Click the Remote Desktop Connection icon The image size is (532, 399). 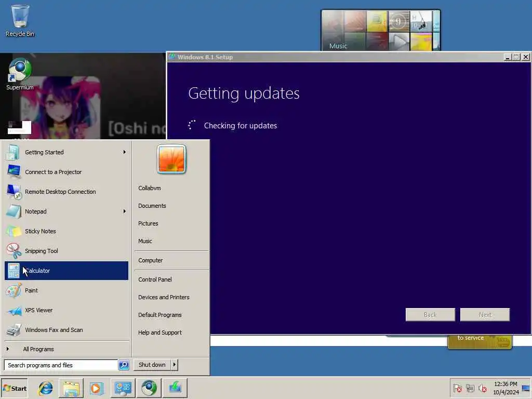(14, 192)
